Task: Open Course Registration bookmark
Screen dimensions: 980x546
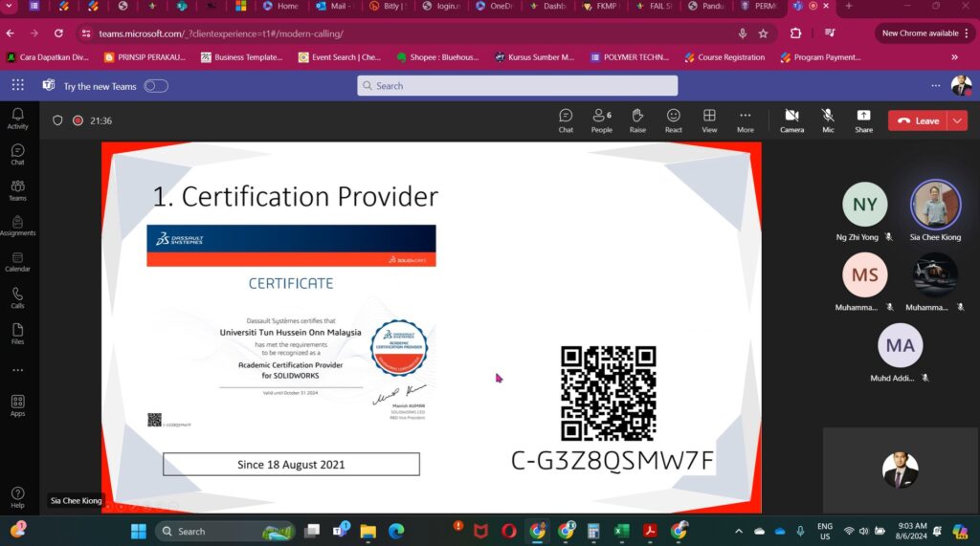Action: (x=724, y=56)
